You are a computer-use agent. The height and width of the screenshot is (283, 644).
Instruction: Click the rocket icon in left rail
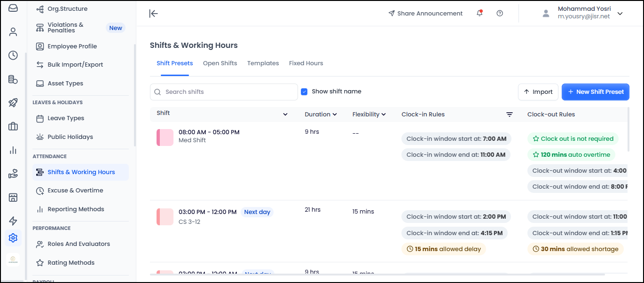[x=13, y=103]
